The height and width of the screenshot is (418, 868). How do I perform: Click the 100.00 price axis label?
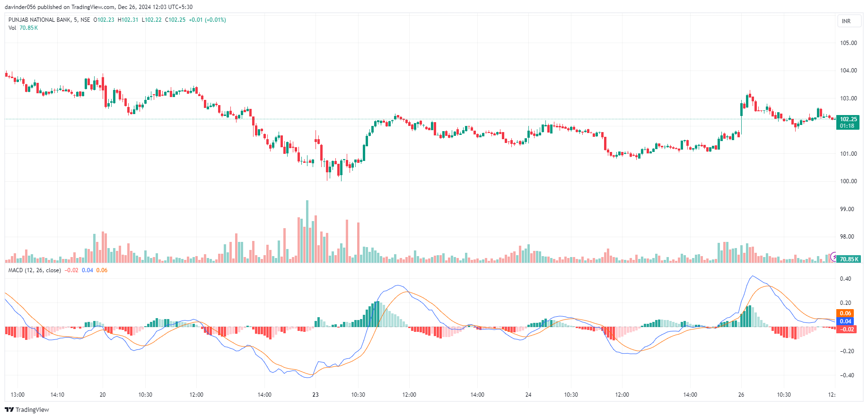tap(848, 181)
